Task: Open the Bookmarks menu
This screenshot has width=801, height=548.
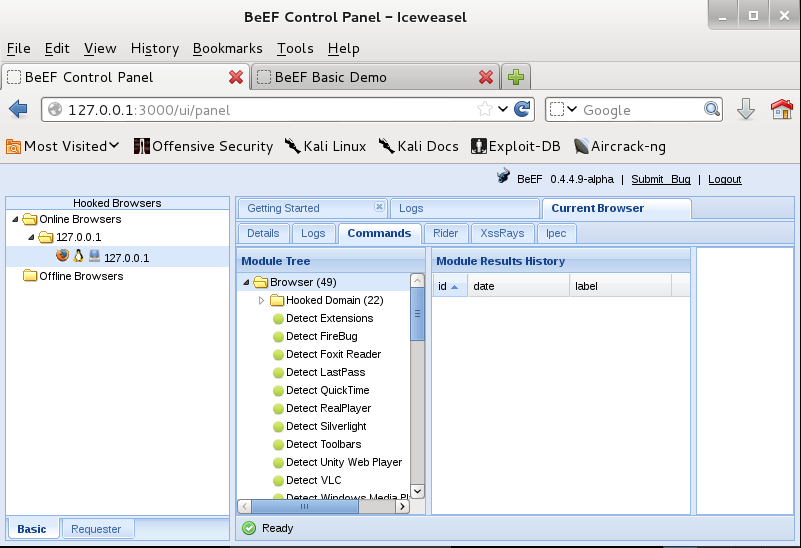Action: point(227,49)
